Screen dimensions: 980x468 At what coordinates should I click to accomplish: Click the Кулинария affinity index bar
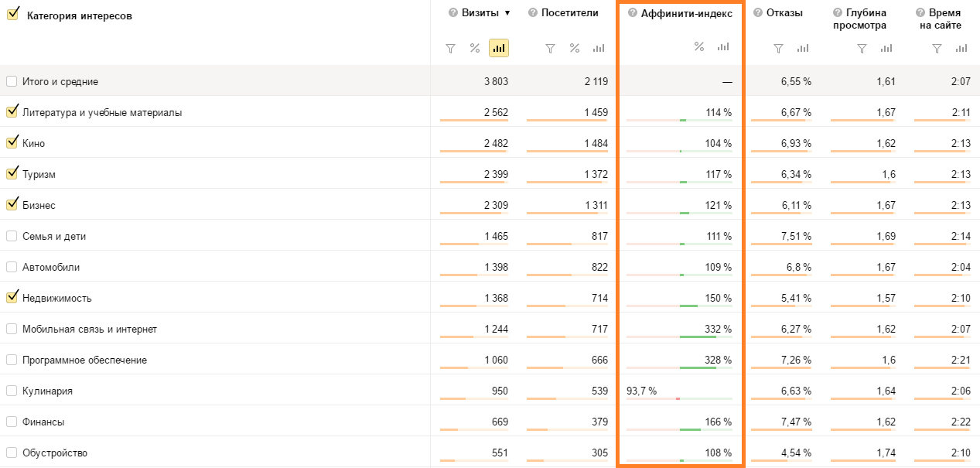coord(679,398)
